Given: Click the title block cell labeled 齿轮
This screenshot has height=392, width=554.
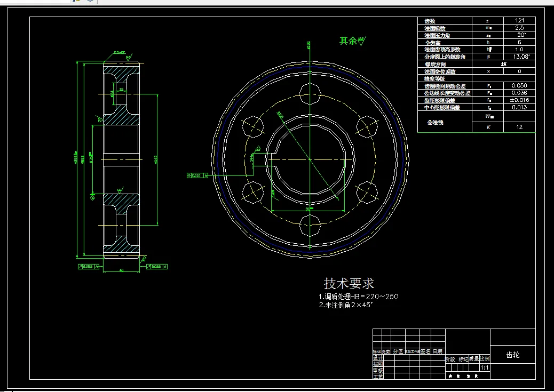Looking at the screenshot, I should (x=513, y=355).
